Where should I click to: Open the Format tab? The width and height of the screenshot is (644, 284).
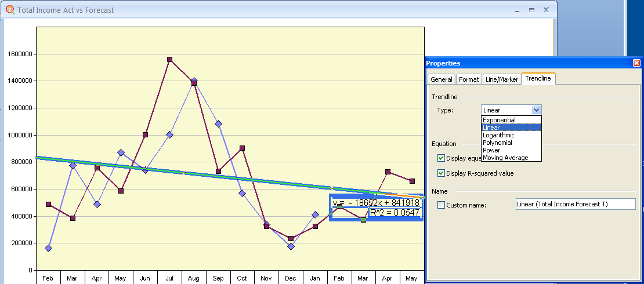(x=469, y=79)
